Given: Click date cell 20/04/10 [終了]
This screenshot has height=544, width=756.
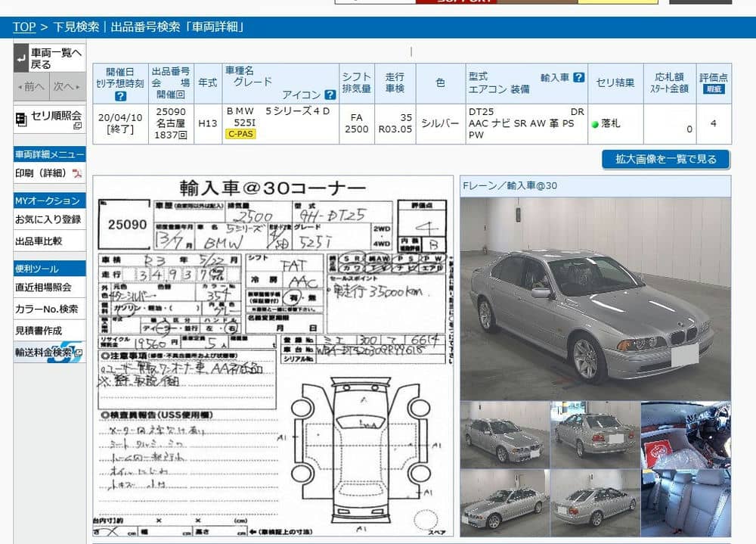Looking at the screenshot, I should pyautogui.click(x=120, y=123).
